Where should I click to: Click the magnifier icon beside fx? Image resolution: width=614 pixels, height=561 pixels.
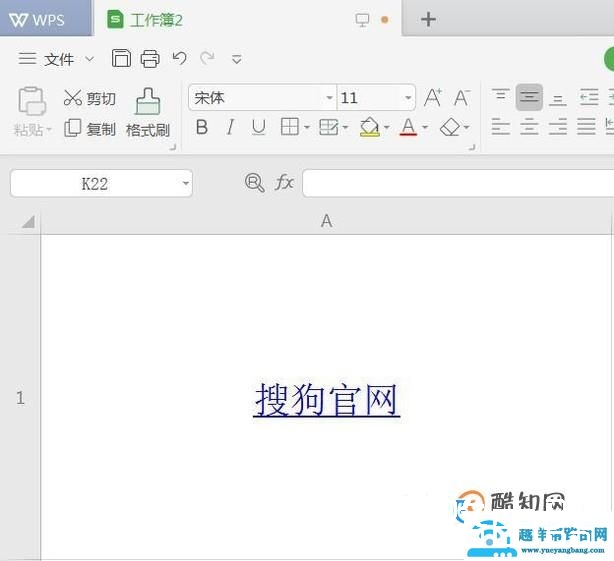255,182
